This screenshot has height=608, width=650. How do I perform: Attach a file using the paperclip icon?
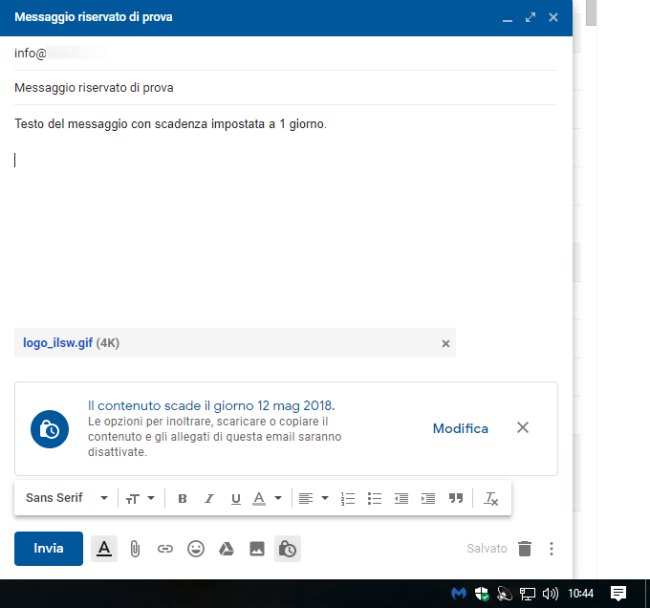coord(135,548)
